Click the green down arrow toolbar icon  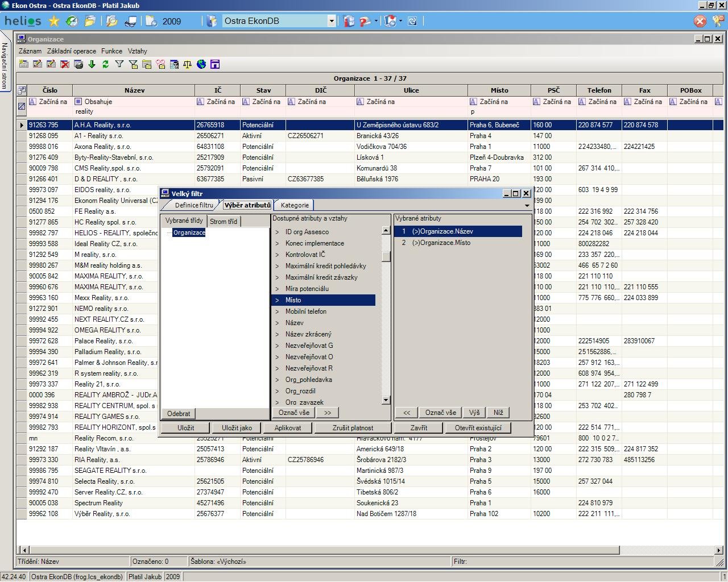pyautogui.click(x=92, y=64)
